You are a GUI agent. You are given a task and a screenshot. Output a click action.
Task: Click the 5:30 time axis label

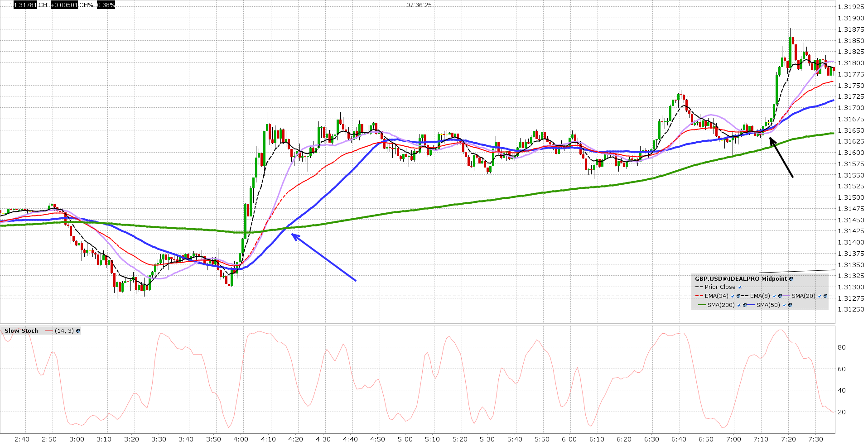coord(487,439)
